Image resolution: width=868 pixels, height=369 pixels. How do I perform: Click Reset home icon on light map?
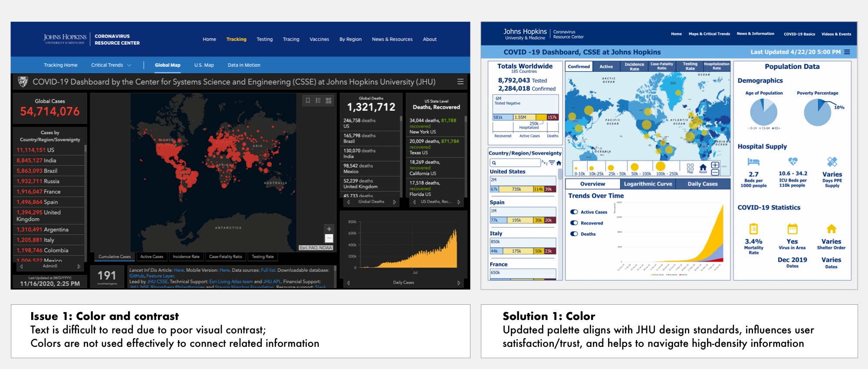click(x=703, y=168)
